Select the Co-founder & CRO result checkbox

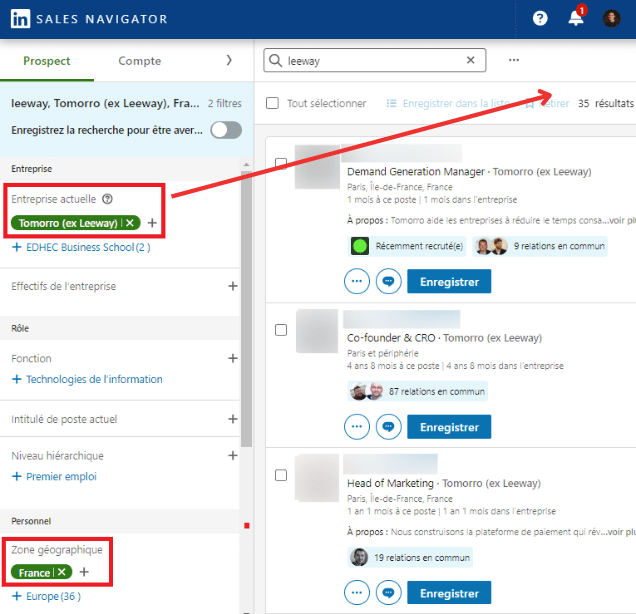click(281, 330)
